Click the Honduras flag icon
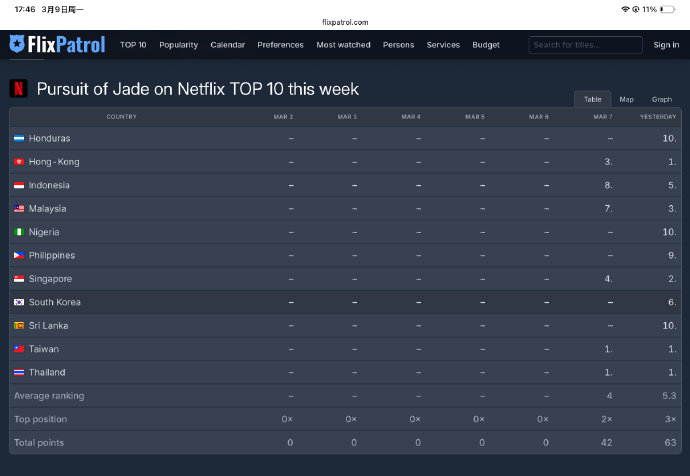This screenshot has width=690, height=476. [x=19, y=138]
